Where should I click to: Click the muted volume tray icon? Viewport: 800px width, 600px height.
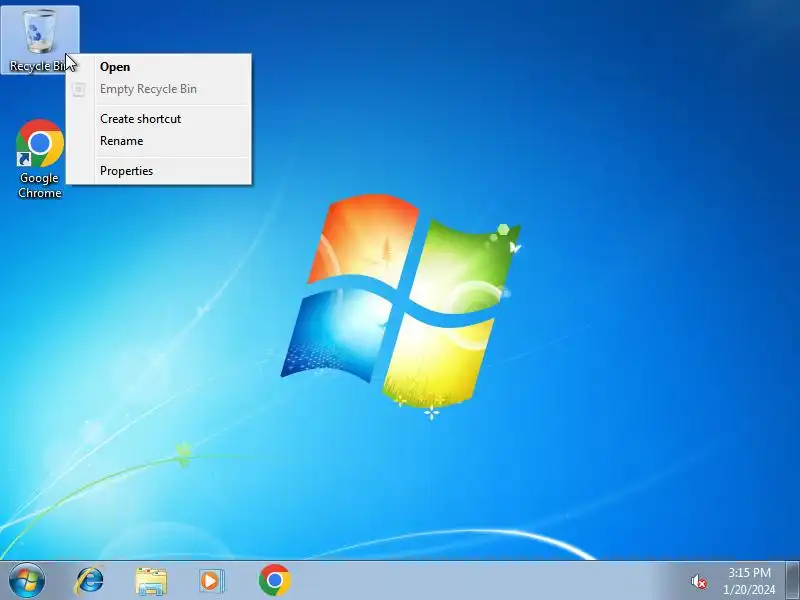click(x=698, y=581)
